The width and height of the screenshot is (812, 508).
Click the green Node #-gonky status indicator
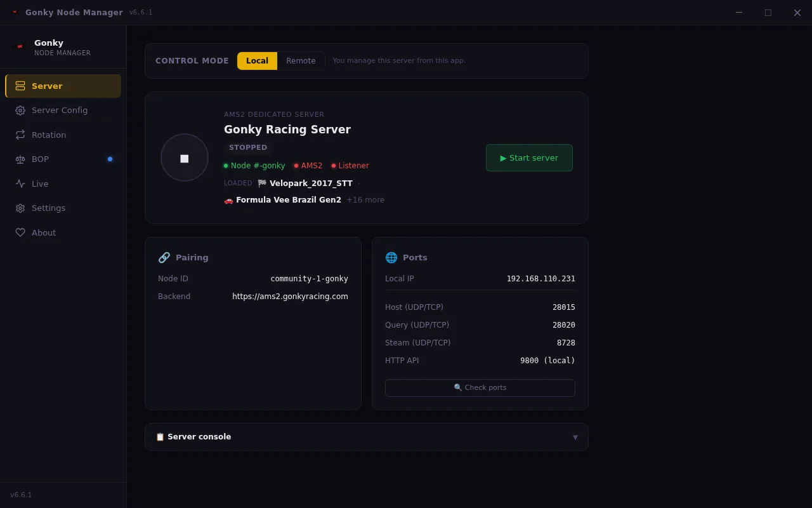pos(254,166)
